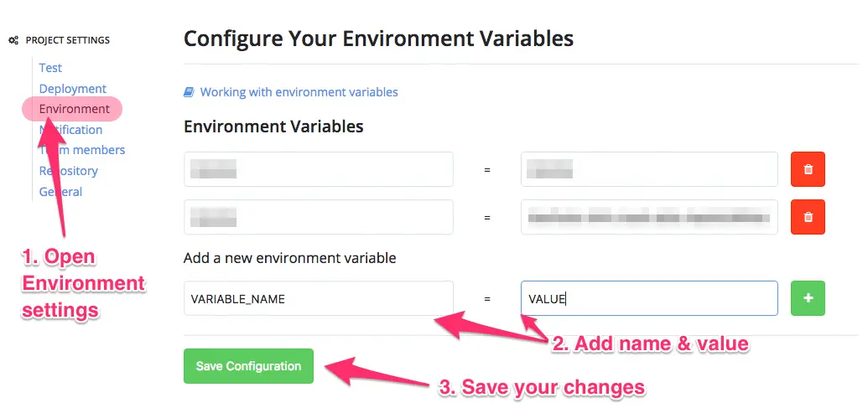Go to Notification settings

[x=70, y=130]
